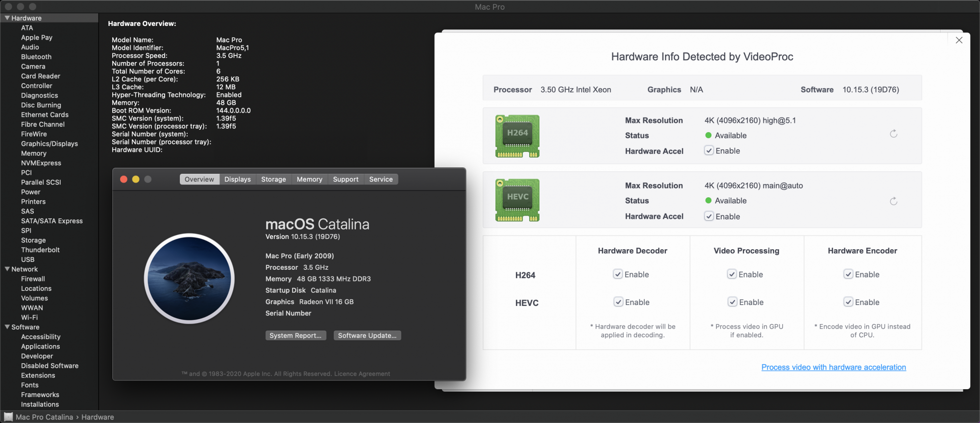980x423 pixels.
Task: Toggle HEVC Hardware Accel Enable checkbox
Action: pos(709,216)
